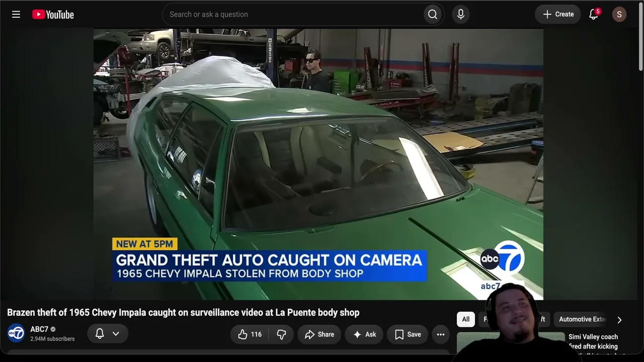The width and height of the screenshot is (644, 362).
Task: Open the more actions three-dot menu
Action: click(x=441, y=334)
